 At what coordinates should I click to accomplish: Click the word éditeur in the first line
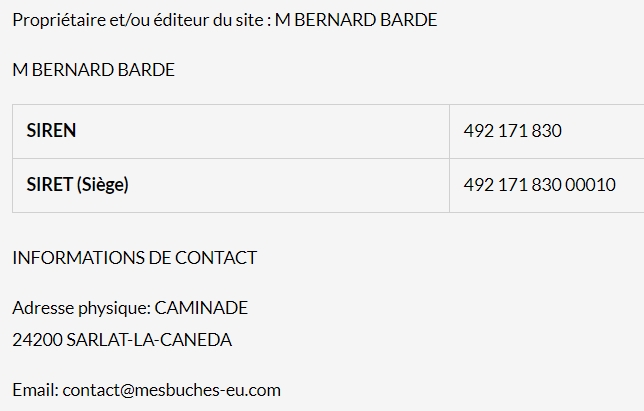181,20
